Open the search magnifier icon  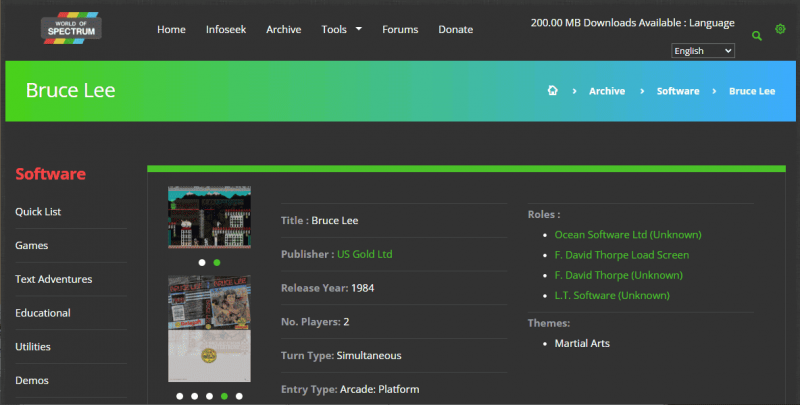[x=757, y=35]
